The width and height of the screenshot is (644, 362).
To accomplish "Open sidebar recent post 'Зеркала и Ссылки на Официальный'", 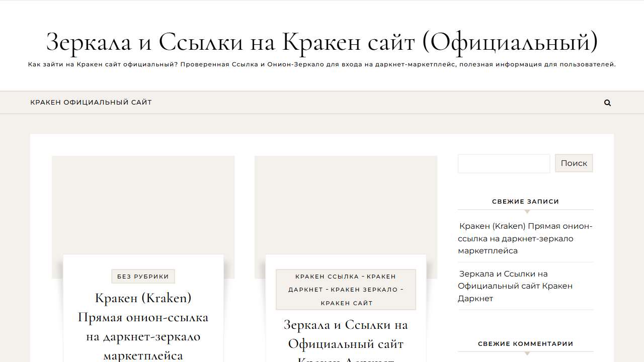I will coord(515,286).
